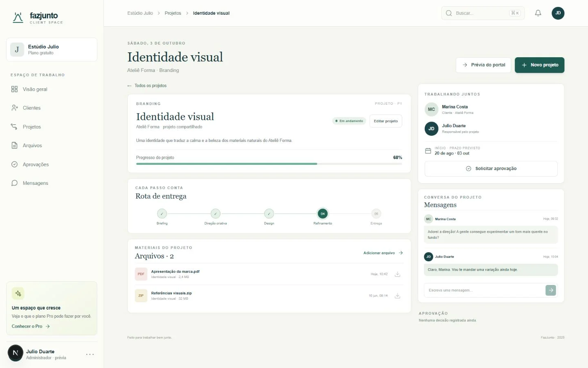This screenshot has width=588, height=368.
Task: Click Solicitar aprovação button
Action: point(491,168)
